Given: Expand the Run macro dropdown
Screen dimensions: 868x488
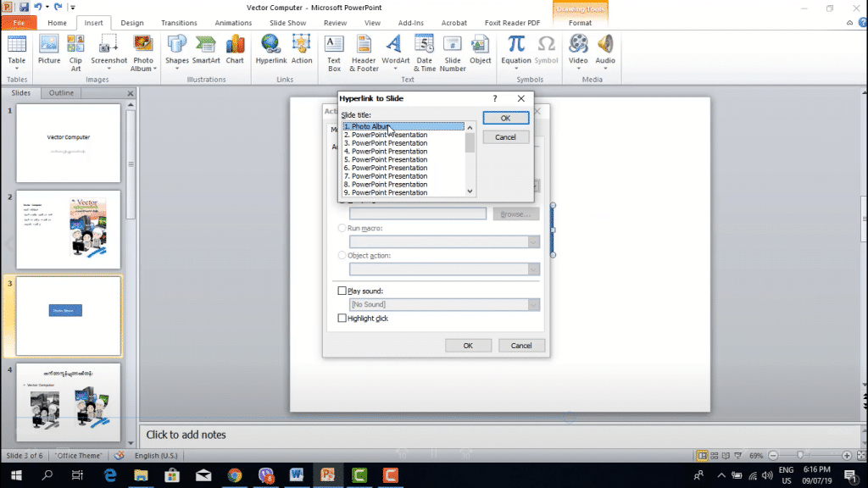Looking at the screenshot, I should [533, 241].
